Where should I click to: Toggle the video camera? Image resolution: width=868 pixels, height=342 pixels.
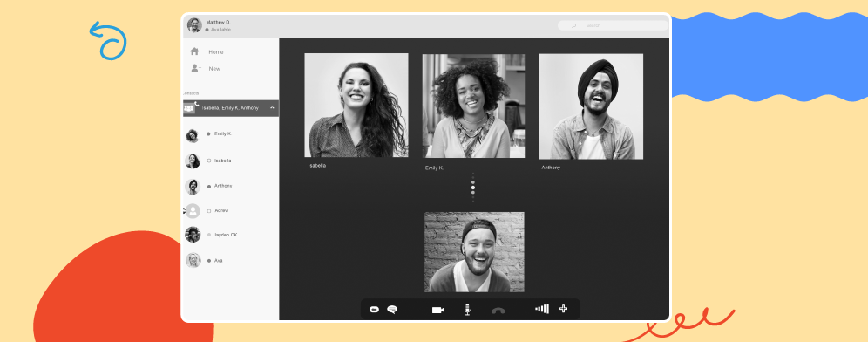437,310
